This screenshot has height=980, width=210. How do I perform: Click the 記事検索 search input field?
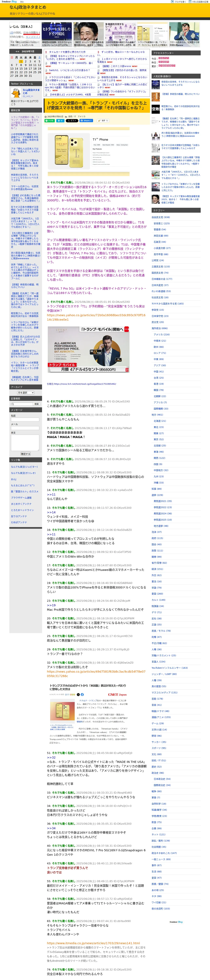22,404
